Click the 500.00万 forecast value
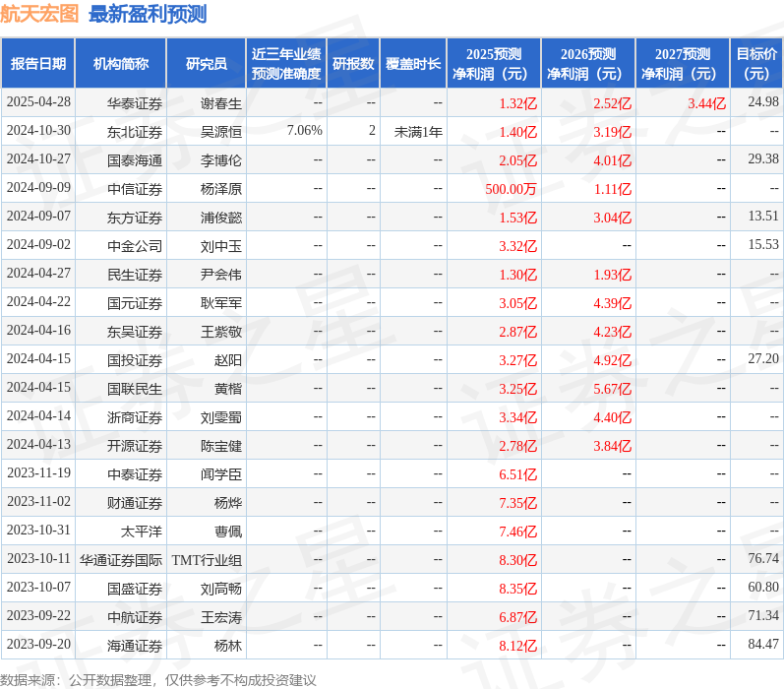 511,189
